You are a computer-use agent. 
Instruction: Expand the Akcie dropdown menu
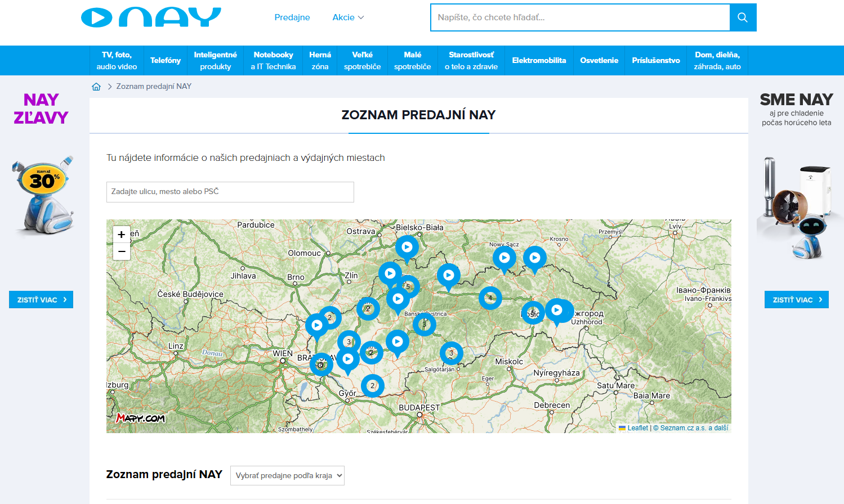click(x=348, y=17)
